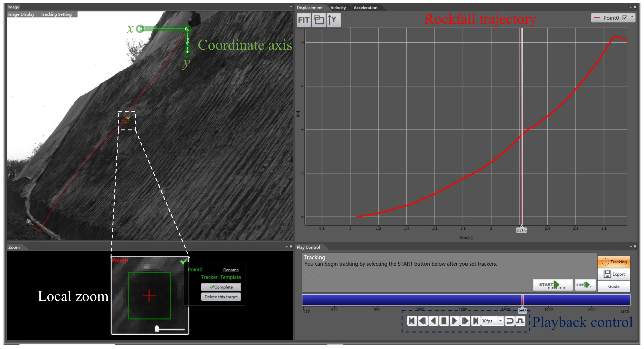Click the FIT graph button
The width and height of the screenshot is (644, 349).
coord(304,20)
